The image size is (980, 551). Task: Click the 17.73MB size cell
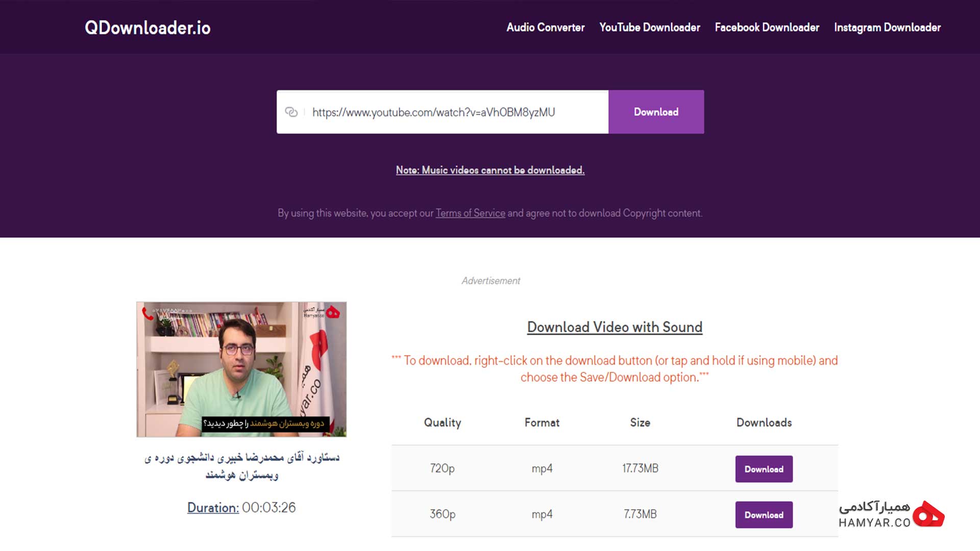(x=640, y=468)
